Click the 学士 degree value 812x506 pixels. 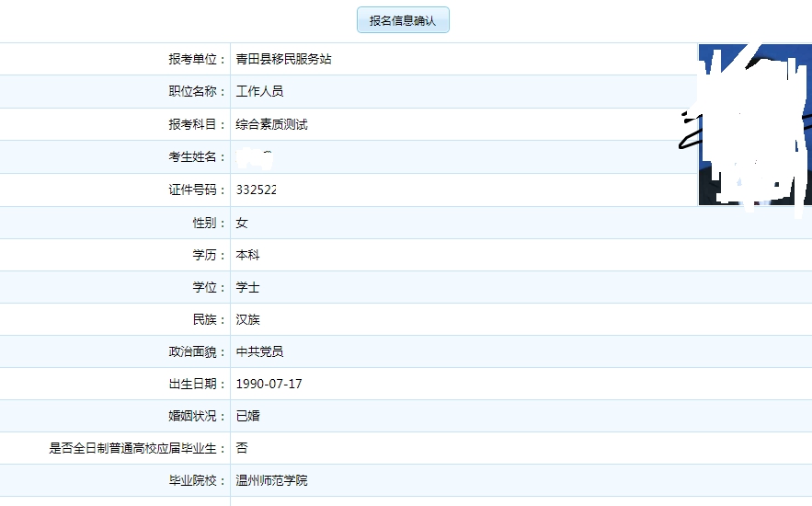(x=247, y=287)
